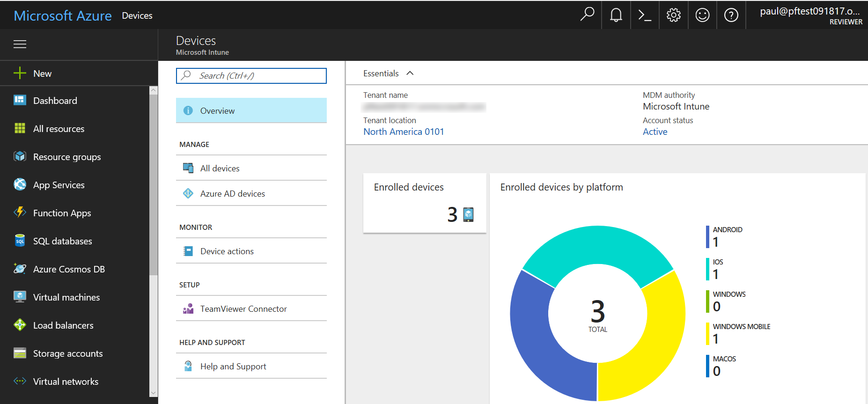The width and height of the screenshot is (868, 404).
Task: Click the top bar search magnifier
Action: point(587,15)
